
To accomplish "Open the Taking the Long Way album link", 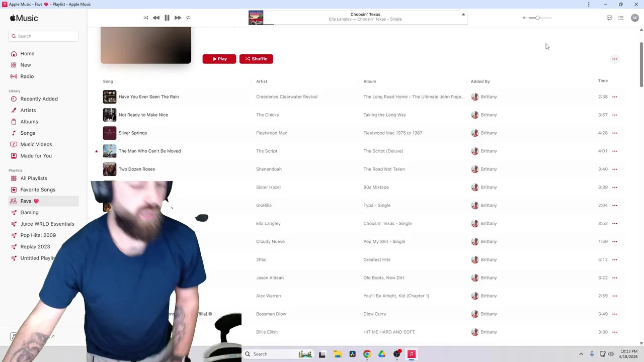I will click(385, 115).
